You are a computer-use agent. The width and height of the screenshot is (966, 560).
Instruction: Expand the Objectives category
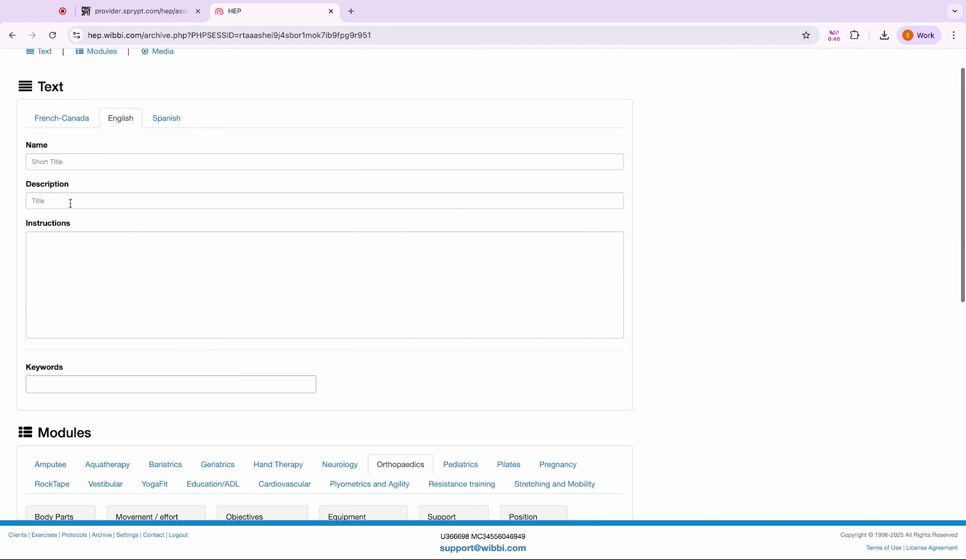pyautogui.click(x=262, y=514)
